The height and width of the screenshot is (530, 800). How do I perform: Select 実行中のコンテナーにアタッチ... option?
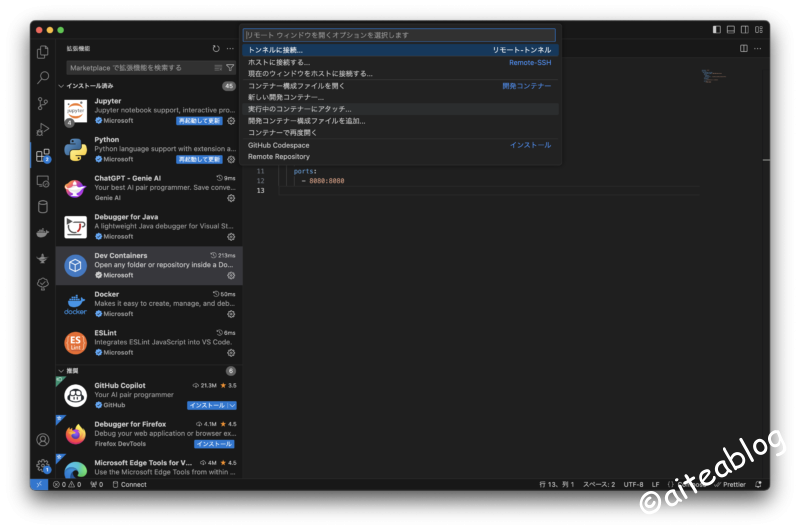(300, 109)
